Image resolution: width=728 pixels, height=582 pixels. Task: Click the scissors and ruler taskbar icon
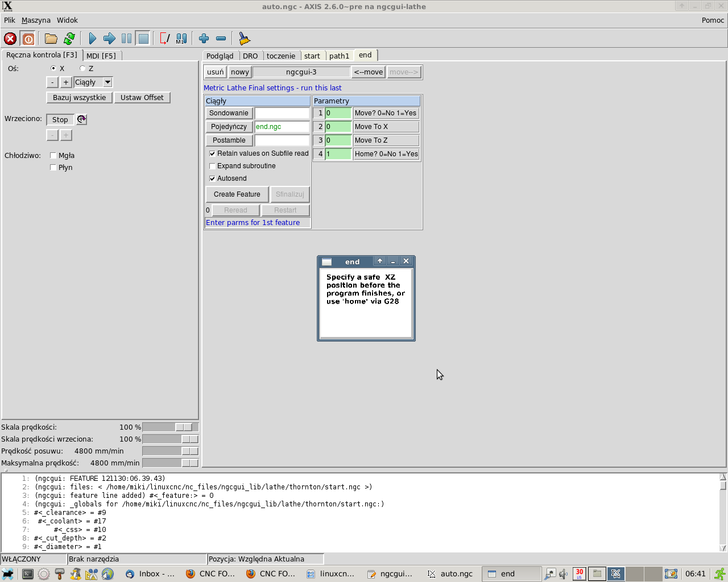click(x=92, y=574)
